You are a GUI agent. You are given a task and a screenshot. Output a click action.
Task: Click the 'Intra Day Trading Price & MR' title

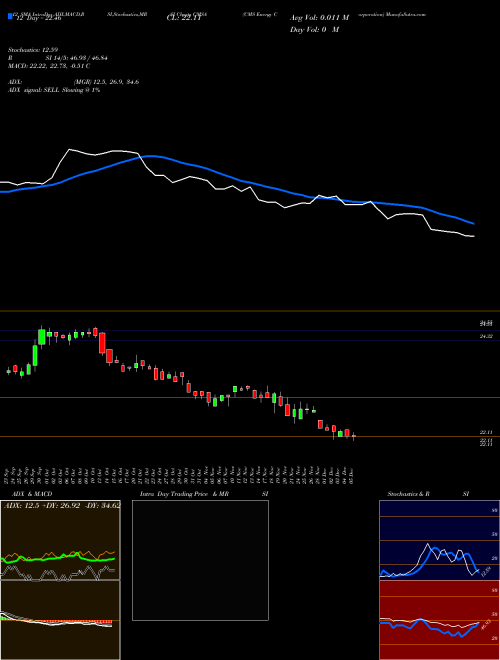coord(184,494)
